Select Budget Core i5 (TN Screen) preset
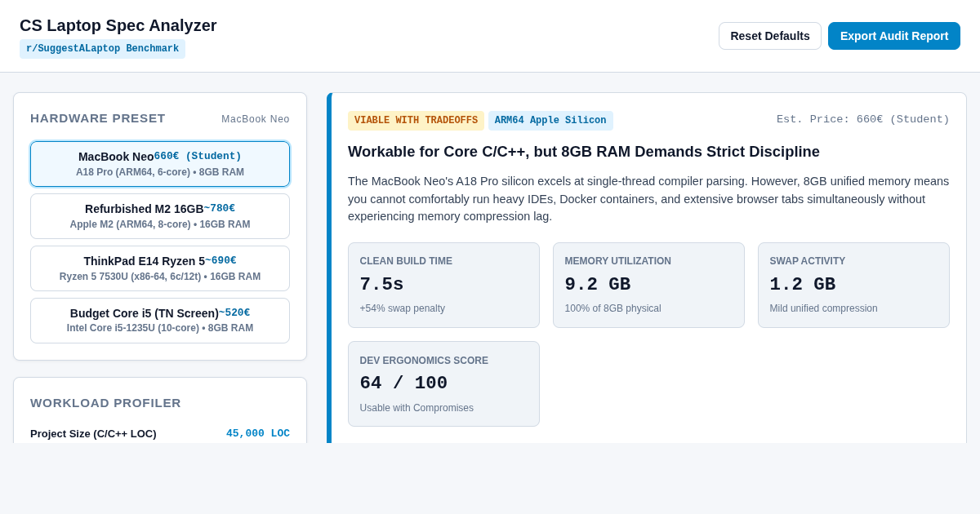Screen dimensions: 980x514 [x=160, y=321]
